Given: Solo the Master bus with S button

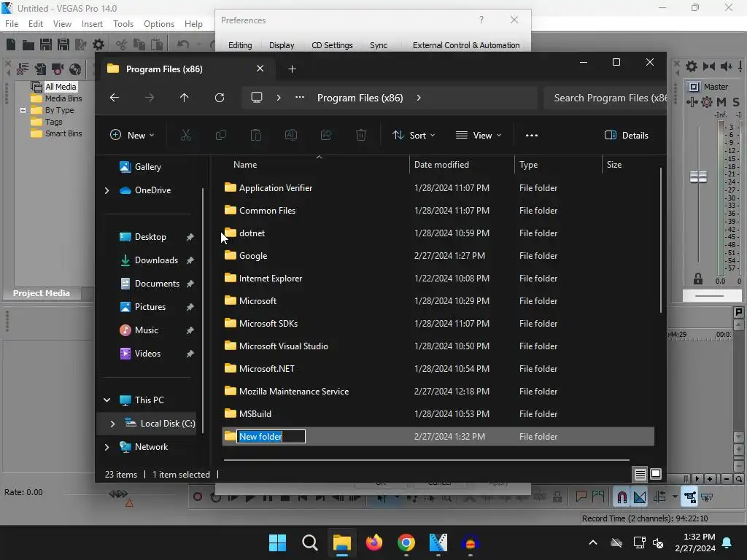Looking at the screenshot, I should coord(736,101).
